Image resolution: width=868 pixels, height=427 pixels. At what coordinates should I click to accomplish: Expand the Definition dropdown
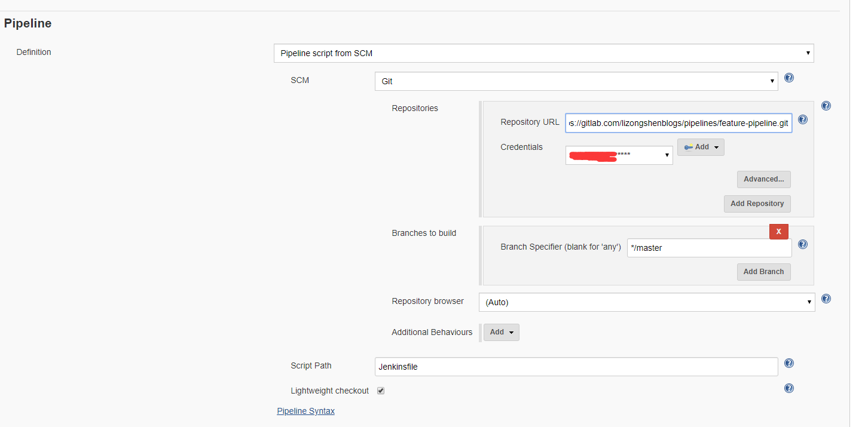click(543, 53)
